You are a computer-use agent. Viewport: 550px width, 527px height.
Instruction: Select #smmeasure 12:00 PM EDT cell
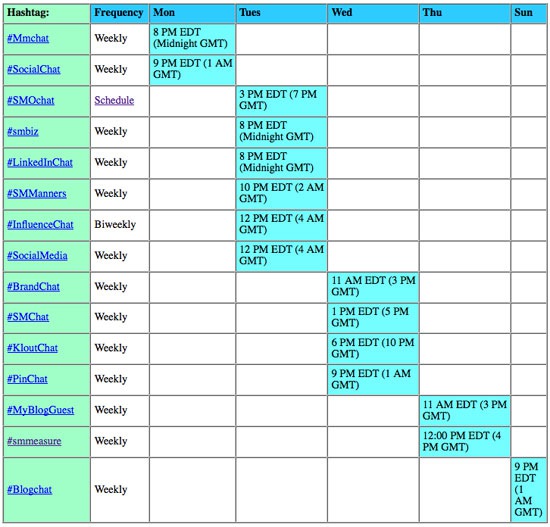(465, 441)
